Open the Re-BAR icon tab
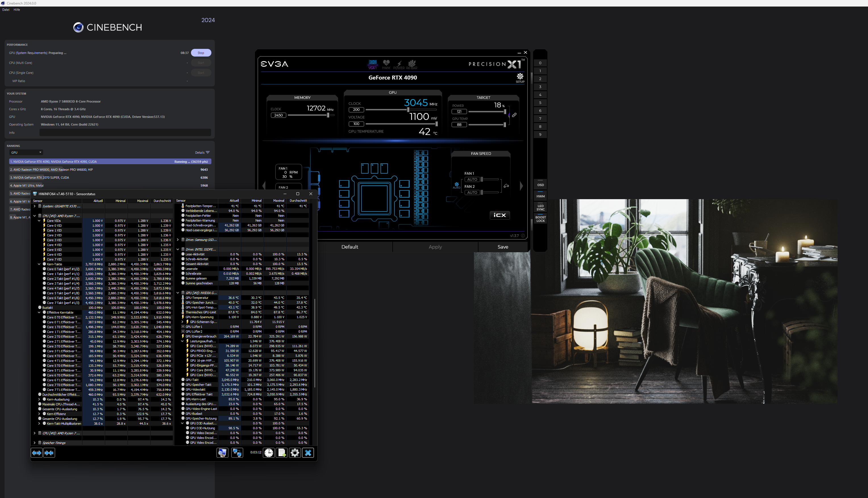868x498 pixels. (x=412, y=64)
